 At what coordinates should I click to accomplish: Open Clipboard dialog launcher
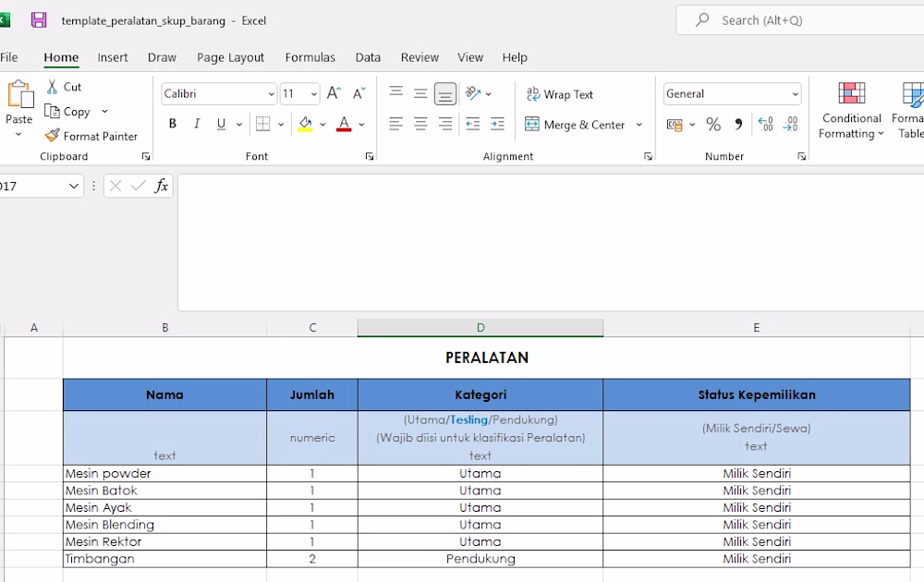146,156
